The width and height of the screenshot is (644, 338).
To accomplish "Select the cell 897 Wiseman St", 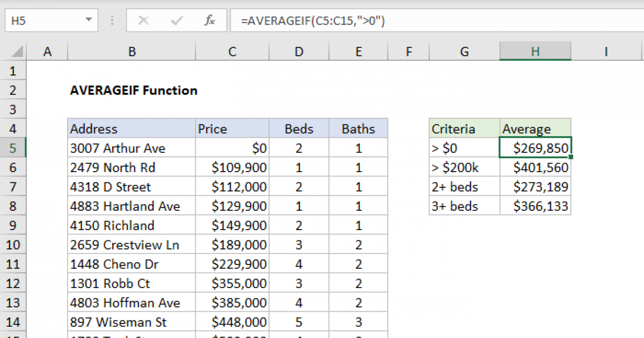I will (x=131, y=322).
